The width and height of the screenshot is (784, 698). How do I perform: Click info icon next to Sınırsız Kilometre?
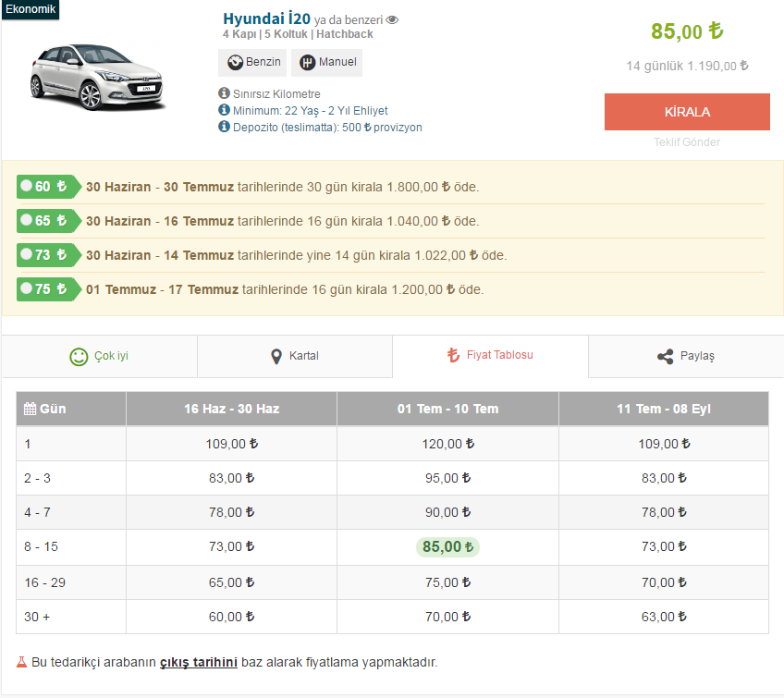coord(224,93)
